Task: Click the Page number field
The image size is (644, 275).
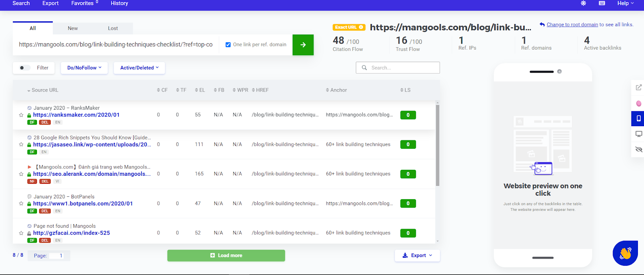Action: tap(56, 256)
